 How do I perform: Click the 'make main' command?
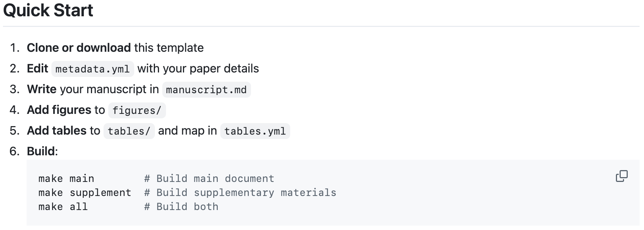click(x=66, y=179)
